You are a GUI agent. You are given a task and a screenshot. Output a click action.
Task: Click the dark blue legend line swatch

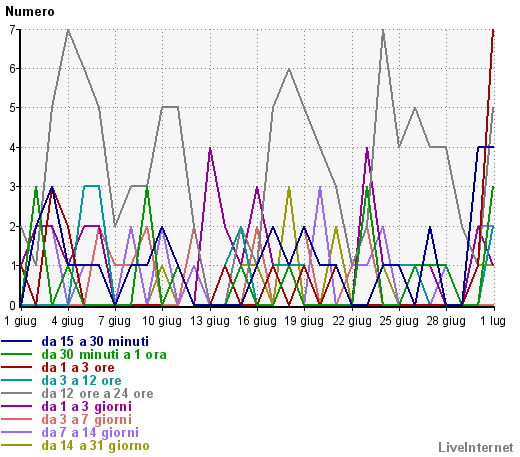pos(16,341)
